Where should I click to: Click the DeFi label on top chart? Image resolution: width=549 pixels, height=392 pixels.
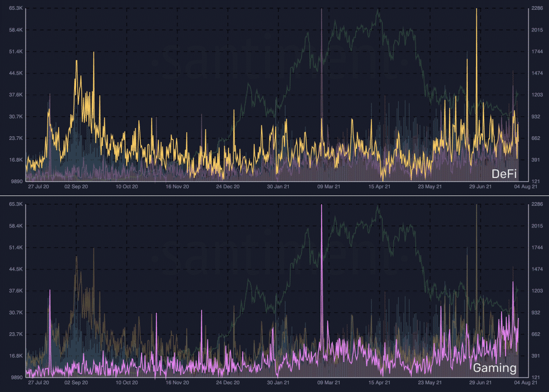[x=504, y=173]
